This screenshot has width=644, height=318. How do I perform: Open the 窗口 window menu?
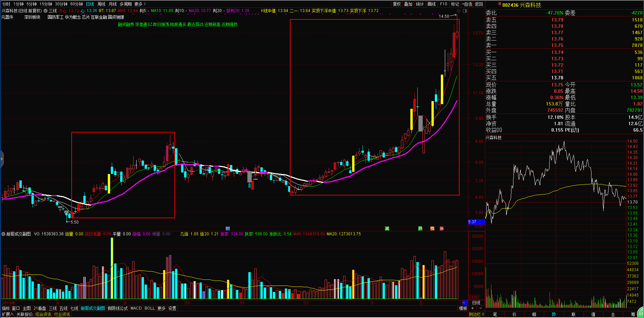pyautogui.click(x=16, y=308)
